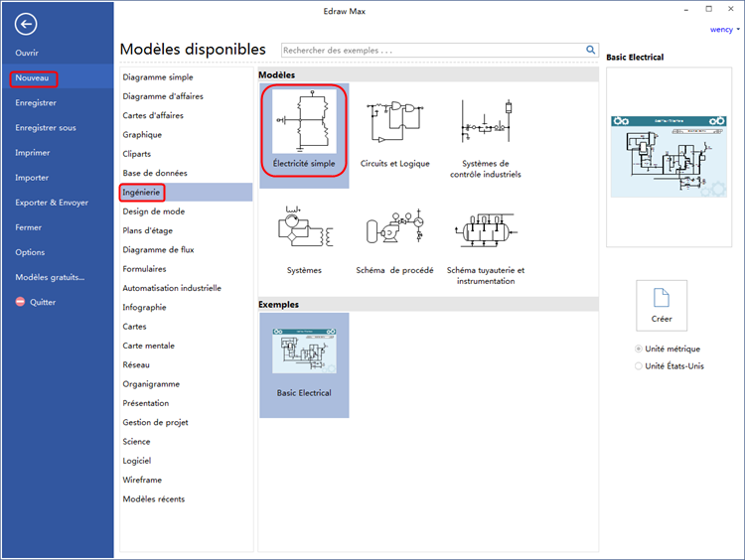The width and height of the screenshot is (745, 560).
Task: Click the search magnifier icon
Action: click(x=591, y=50)
